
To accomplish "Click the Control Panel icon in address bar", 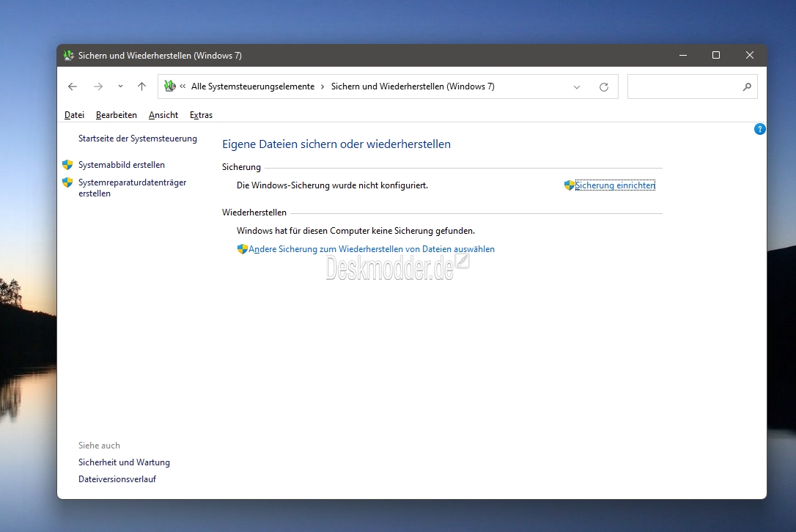I will [170, 86].
